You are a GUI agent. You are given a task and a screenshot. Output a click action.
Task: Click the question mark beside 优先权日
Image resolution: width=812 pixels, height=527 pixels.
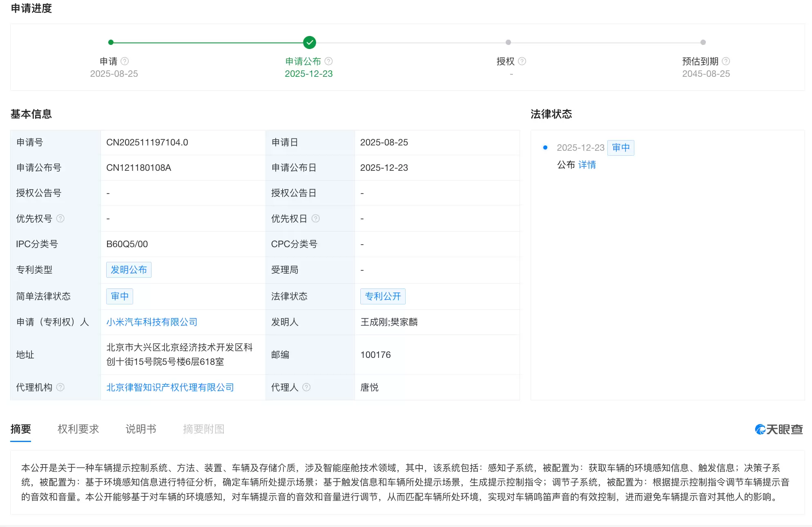(316, 219)
